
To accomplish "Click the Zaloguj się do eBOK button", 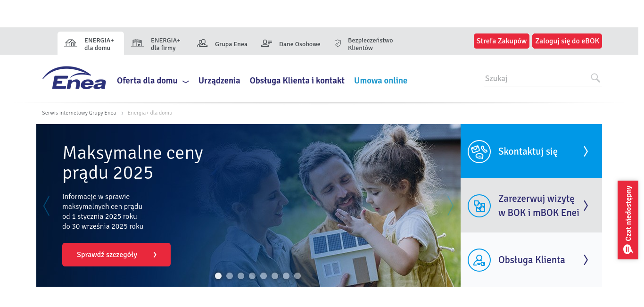I will coord(567,41).
